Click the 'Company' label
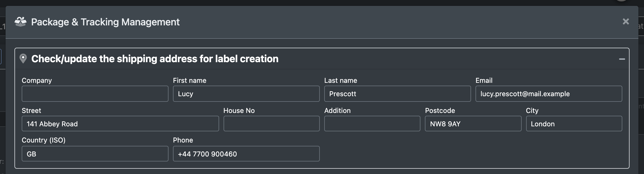 [37, 80]
